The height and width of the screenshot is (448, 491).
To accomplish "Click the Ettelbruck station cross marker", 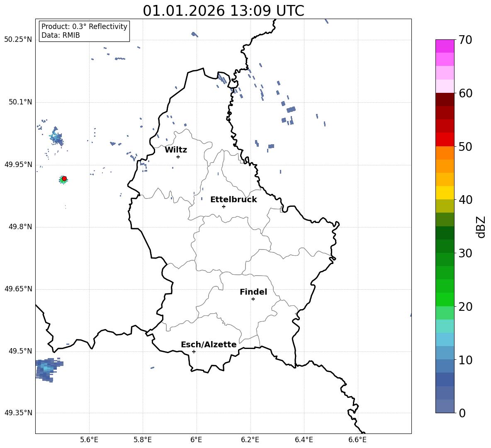I will click(224, 206).
